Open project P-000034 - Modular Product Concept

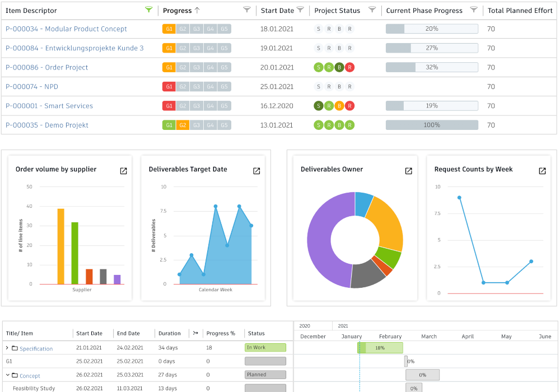pyautogui.click(x=66, y=29)
